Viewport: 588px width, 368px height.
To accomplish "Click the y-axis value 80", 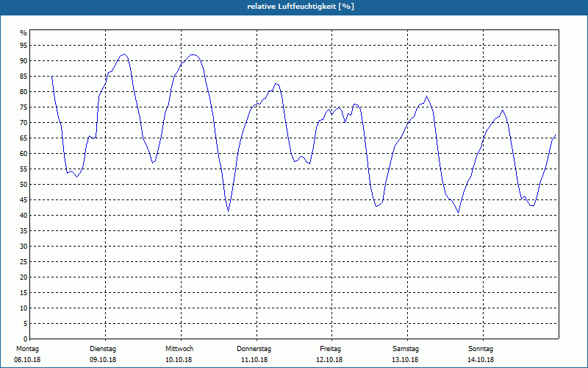I will tap(24, 91).
